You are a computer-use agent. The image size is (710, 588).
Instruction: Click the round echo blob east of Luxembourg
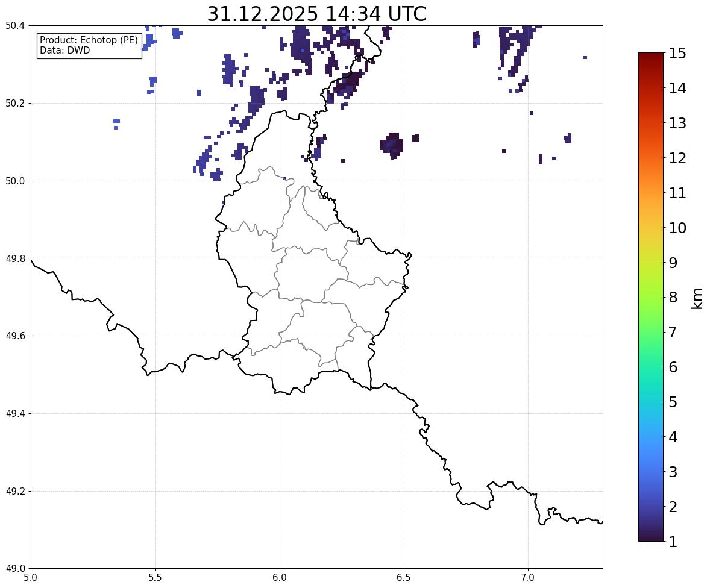[392, 145]
